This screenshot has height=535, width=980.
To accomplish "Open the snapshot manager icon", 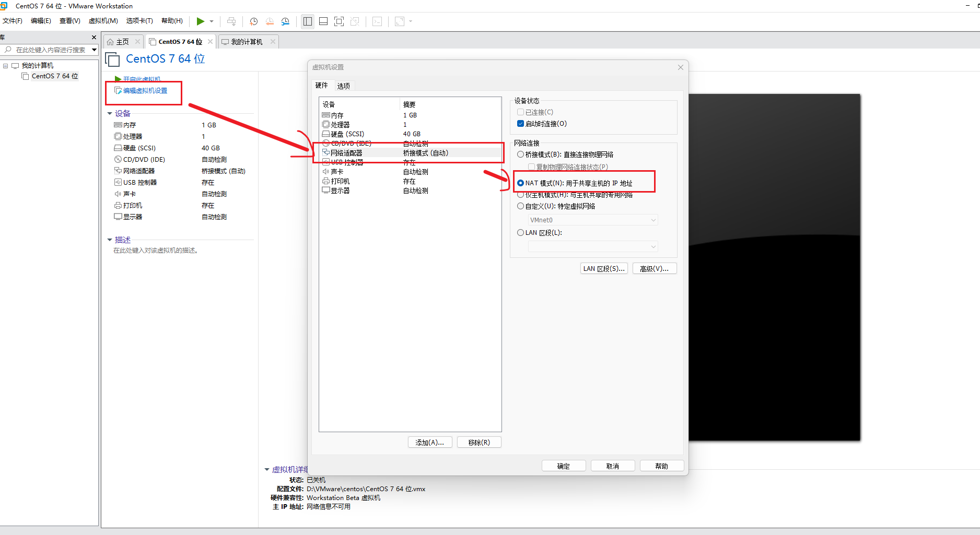I will click(x=285, y=21).
